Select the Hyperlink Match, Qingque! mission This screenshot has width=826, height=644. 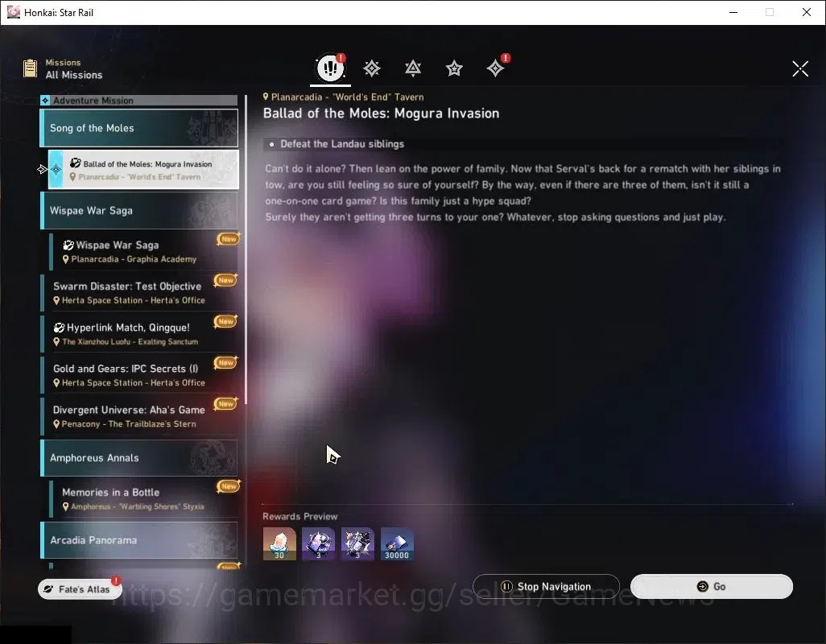point(139,334)
